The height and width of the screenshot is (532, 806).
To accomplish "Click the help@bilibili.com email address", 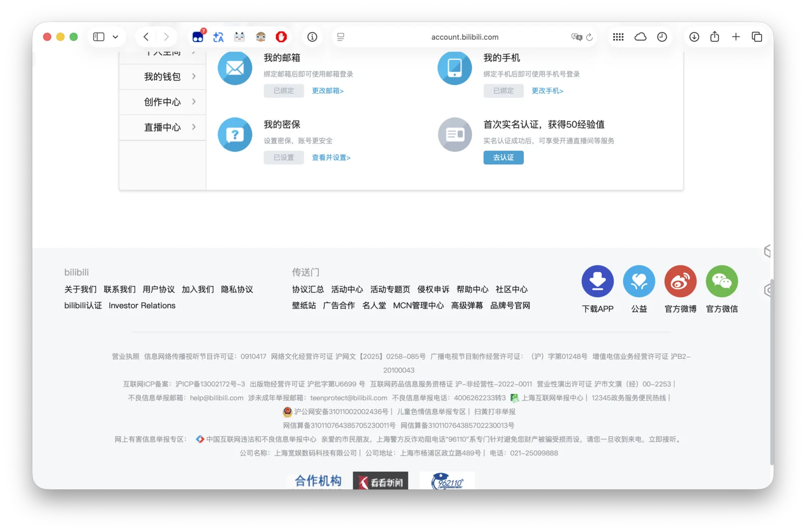I will (217, 397).
